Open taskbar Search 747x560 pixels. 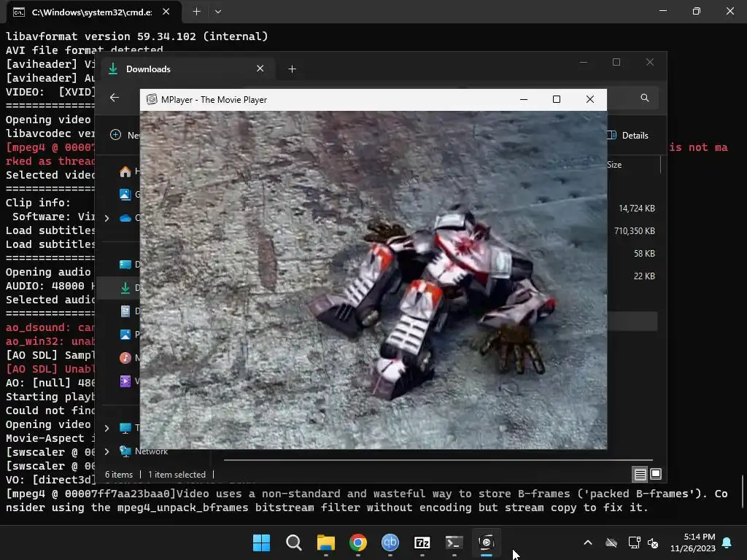coord(293,542)
